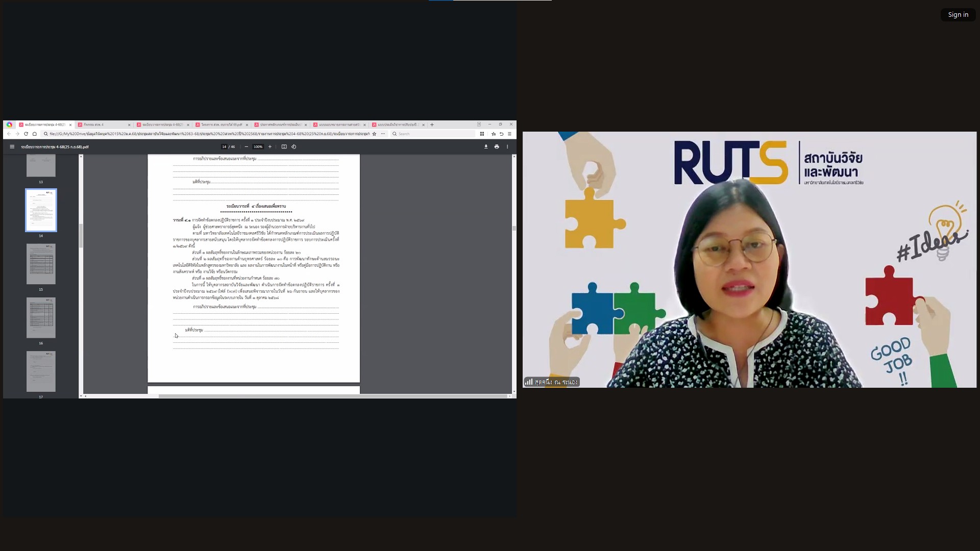Click the horizontal scrollbar of PDF view

332,396
